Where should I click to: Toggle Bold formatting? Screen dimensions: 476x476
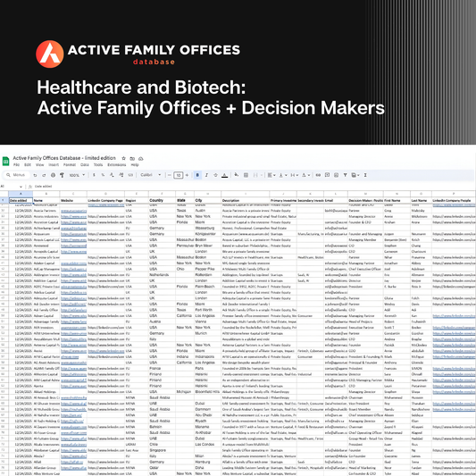197,175
